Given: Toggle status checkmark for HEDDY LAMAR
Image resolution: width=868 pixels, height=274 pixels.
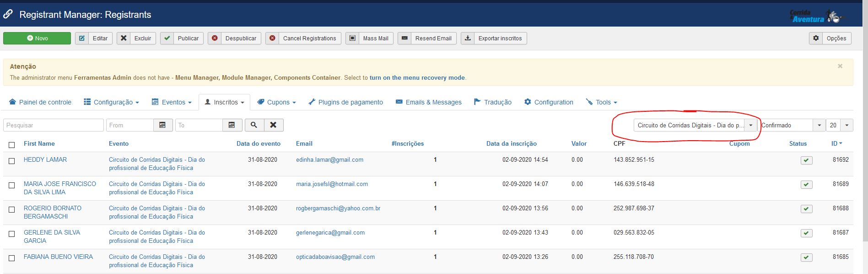Looking at the screenshot, I should [x=806, y=160].
